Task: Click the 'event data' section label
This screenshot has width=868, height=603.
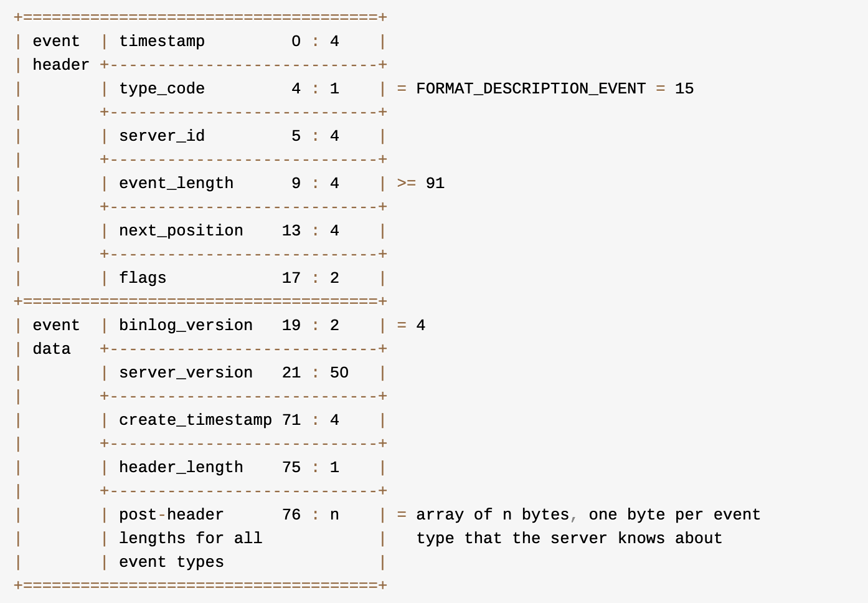Action: click(55, 337)
